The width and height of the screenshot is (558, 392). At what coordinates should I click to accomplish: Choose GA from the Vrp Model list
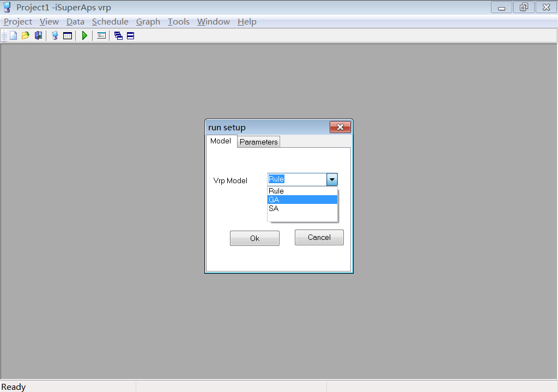(x=302, y=200)
